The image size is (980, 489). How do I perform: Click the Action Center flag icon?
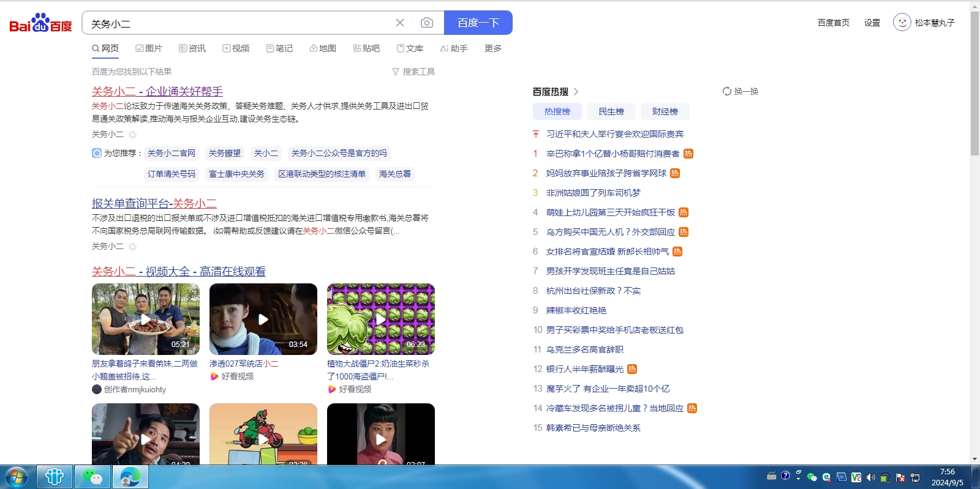[900, 477]
